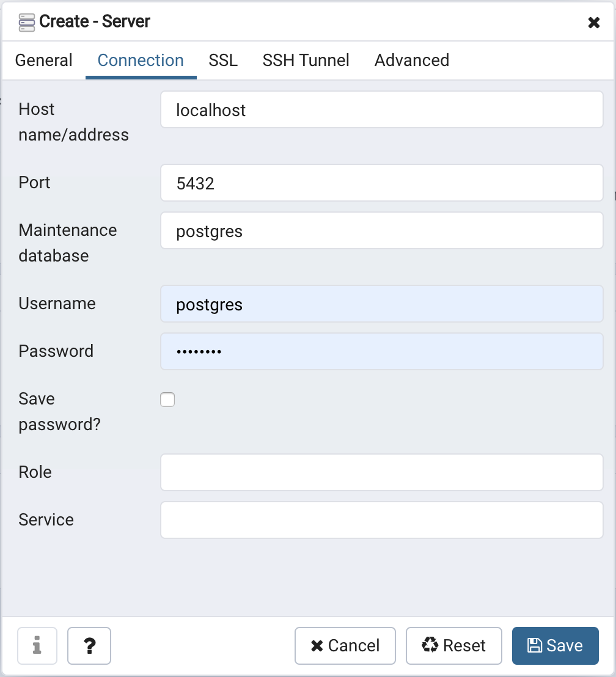
Task: Click the X icon inside the Cancel button
Action: click(316, 645)
